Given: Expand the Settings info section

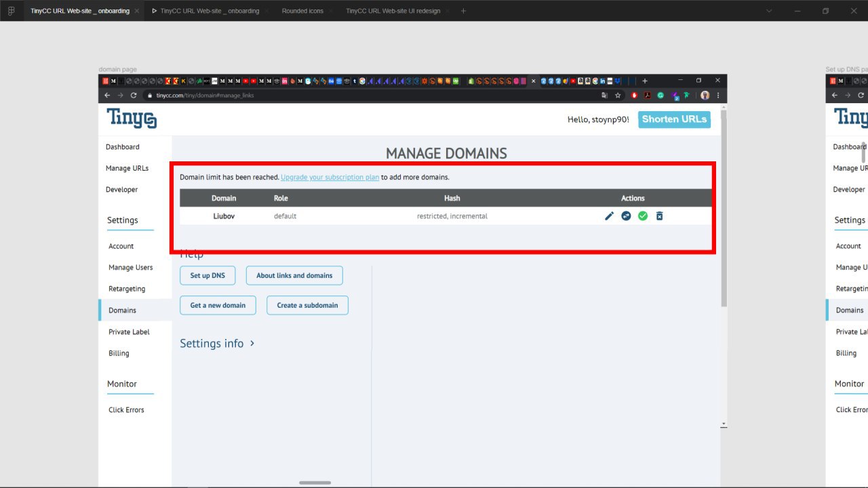Looking at the screenshot, I should tap(217, 344).
